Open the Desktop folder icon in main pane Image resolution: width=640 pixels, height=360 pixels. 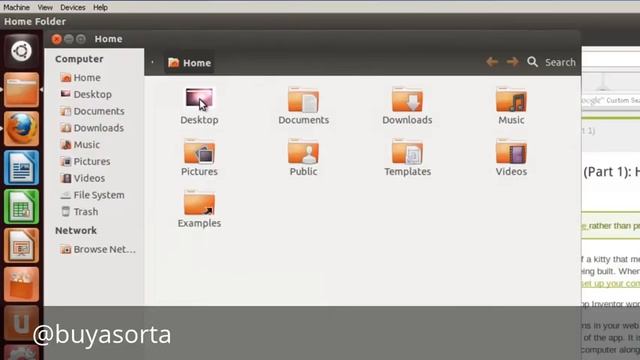(199, 99)
